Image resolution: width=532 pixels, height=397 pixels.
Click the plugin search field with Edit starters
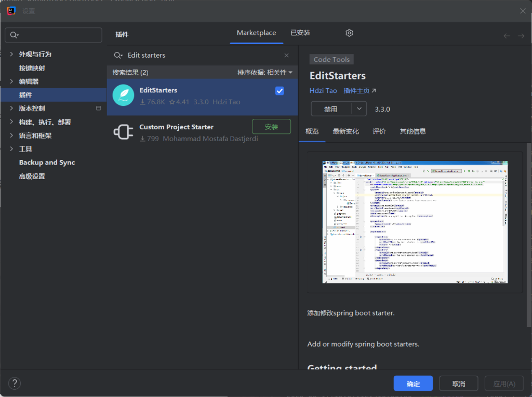[x=203, y=55]
